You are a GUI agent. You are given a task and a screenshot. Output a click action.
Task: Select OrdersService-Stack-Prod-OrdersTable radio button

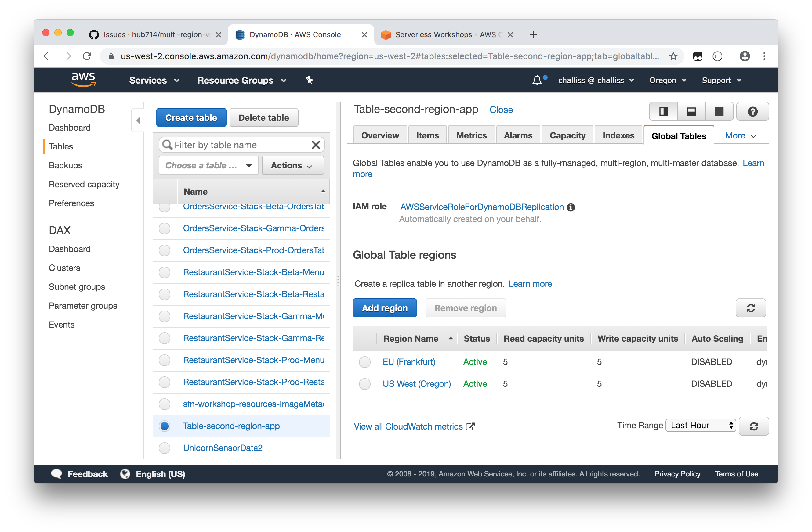165,250
